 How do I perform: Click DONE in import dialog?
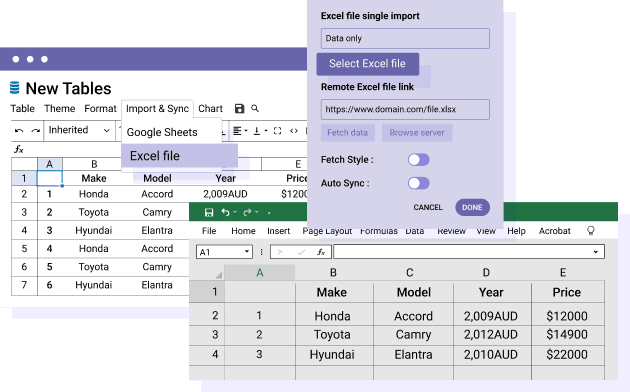coord(472,207)
